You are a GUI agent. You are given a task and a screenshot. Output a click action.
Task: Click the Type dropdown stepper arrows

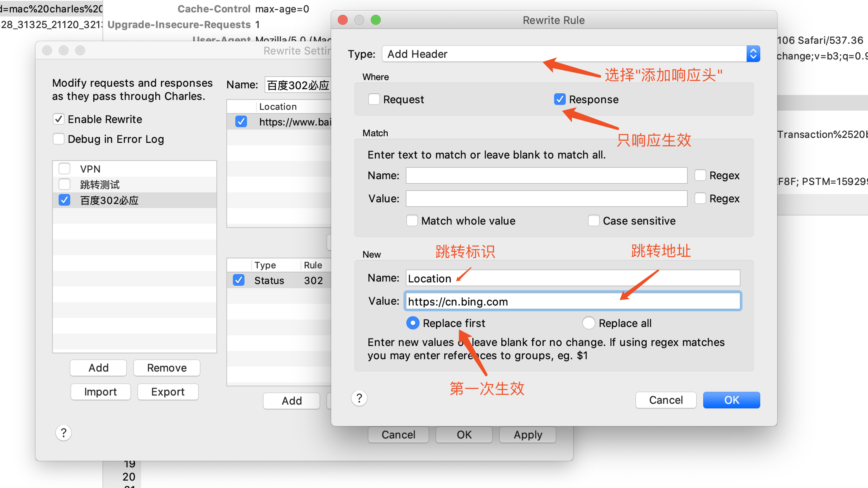753,54
